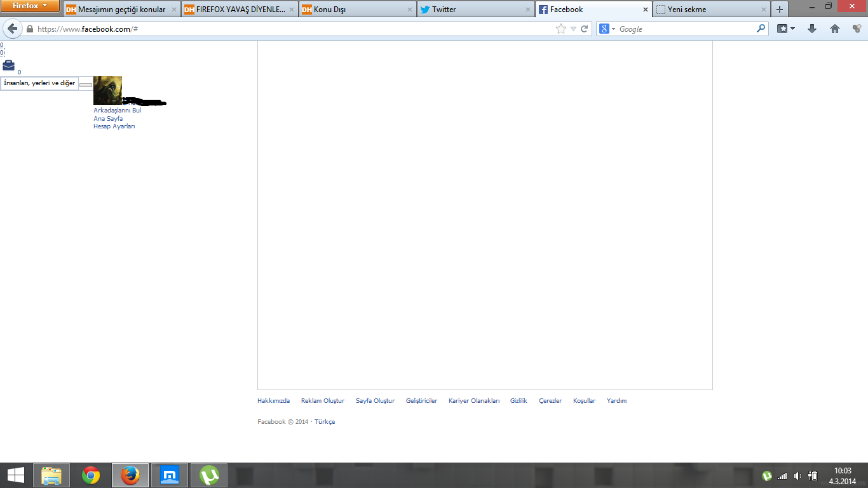Open the profile picture thumbnail

[x=107, y=90]
